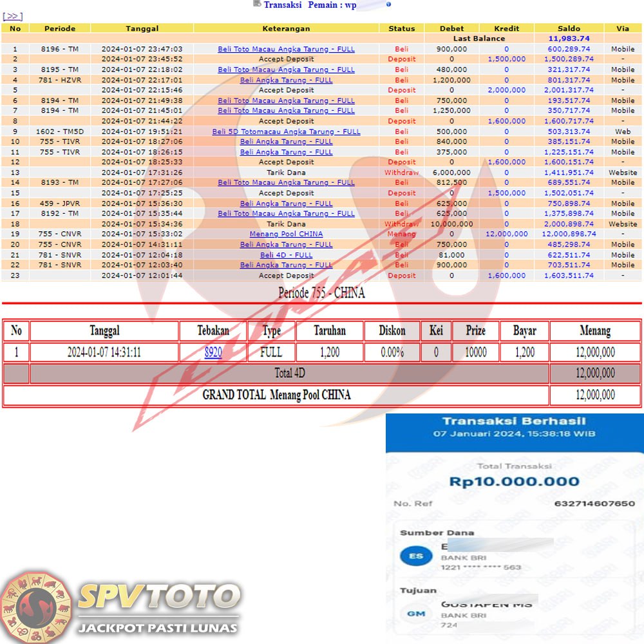Click the Last Balance value 11,983.74
644x644 pixels.
[x=569, y=39]
